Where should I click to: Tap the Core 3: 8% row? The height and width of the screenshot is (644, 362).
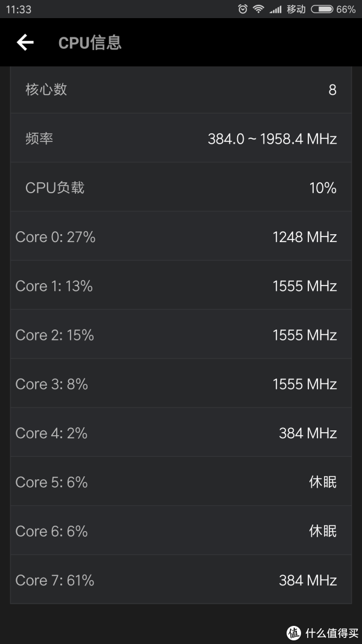pos(181,383)
